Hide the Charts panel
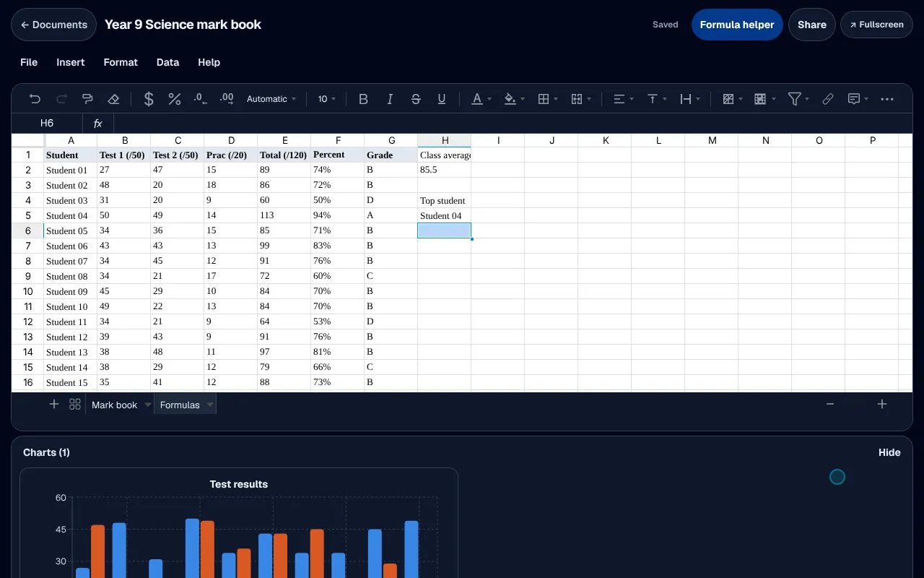This screenshot has height=578, width=924. tap(889, 452)
